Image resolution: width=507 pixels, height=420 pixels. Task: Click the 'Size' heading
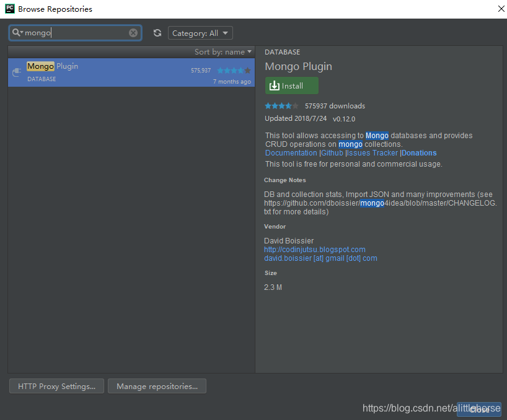271,273
